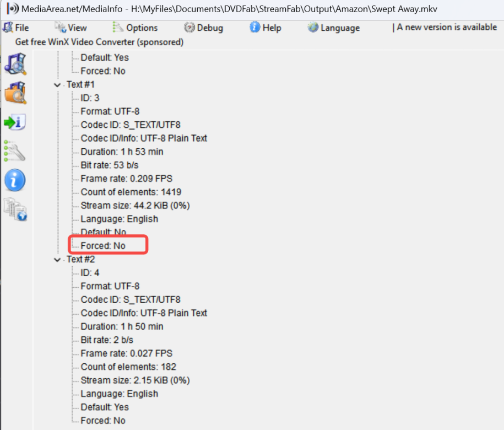Screen dimensions: 504x430
Task: Select Default: No row under Text #1
Action: [103, 232]
